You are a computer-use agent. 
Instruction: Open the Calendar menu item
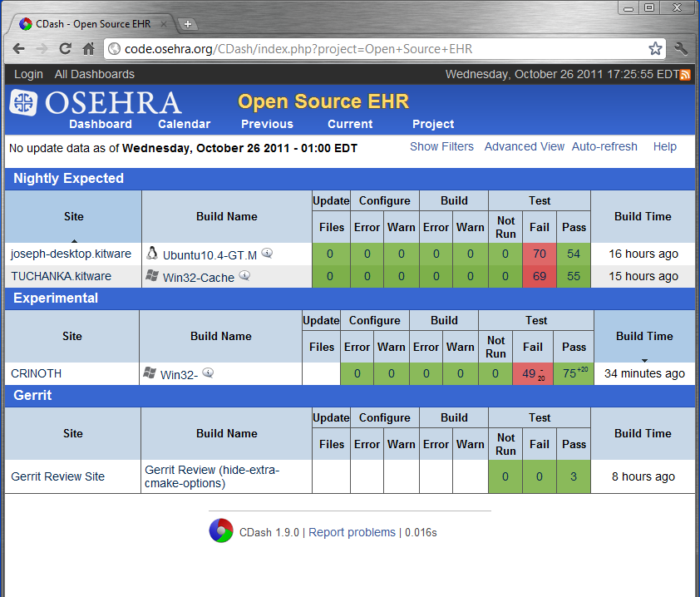tap(184, 124)
